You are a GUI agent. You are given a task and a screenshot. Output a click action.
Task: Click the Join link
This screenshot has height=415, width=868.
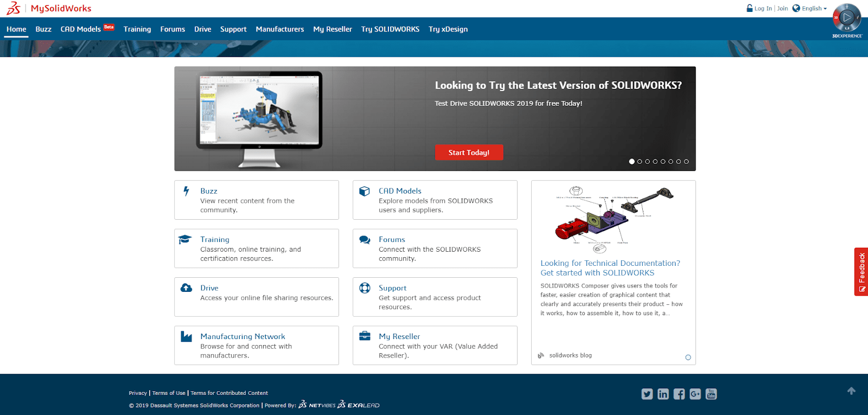coord(782,9)
